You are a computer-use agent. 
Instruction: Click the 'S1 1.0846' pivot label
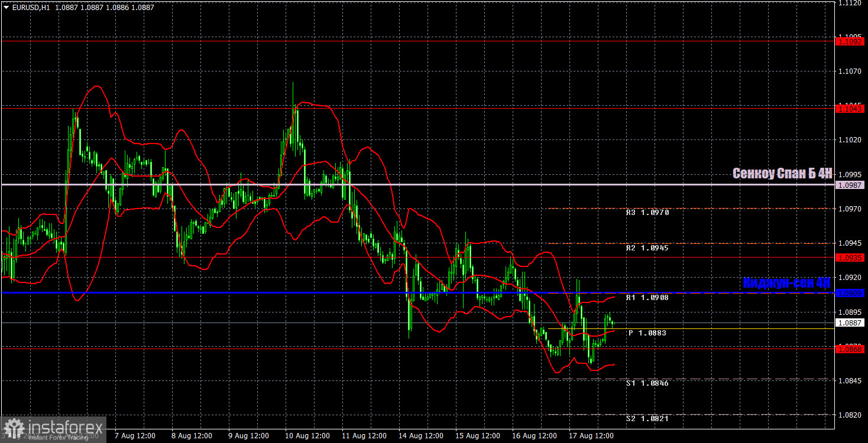tap(647, 383)
